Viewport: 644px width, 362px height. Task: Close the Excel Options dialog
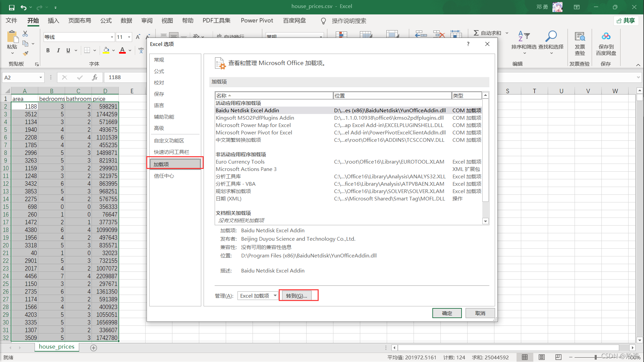pos(487,44)
